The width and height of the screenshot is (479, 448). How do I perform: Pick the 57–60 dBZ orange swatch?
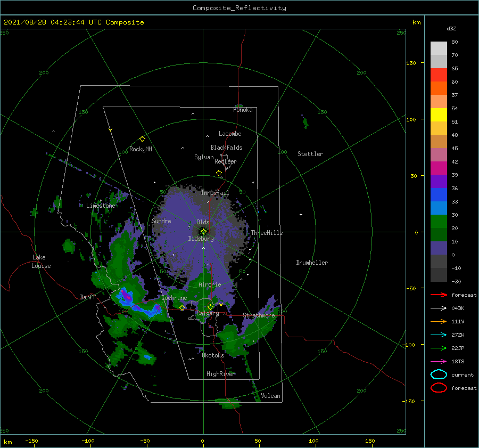439,88
